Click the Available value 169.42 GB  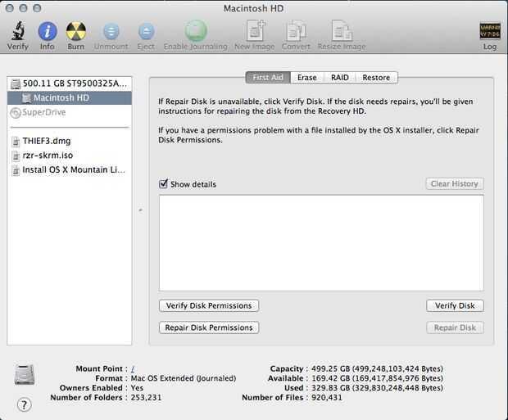377,378
